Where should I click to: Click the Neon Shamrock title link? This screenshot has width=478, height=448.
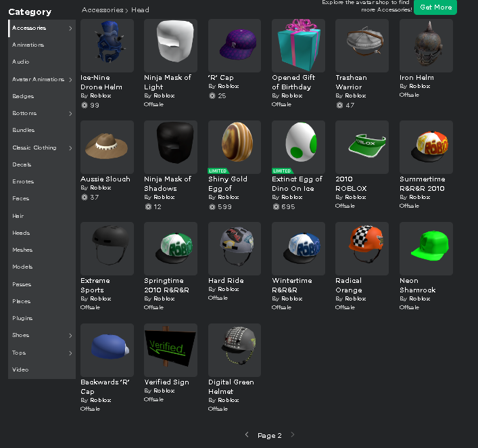pyautogui.click(x=417, y=285)
